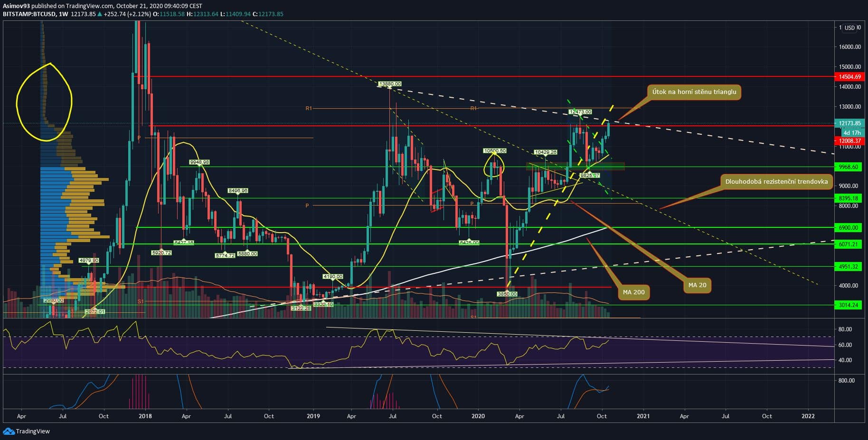Select the 'Útok na horní stěnu trianglu' annotation
This screenshot has width=868, height=440.
tap(694, 92)
